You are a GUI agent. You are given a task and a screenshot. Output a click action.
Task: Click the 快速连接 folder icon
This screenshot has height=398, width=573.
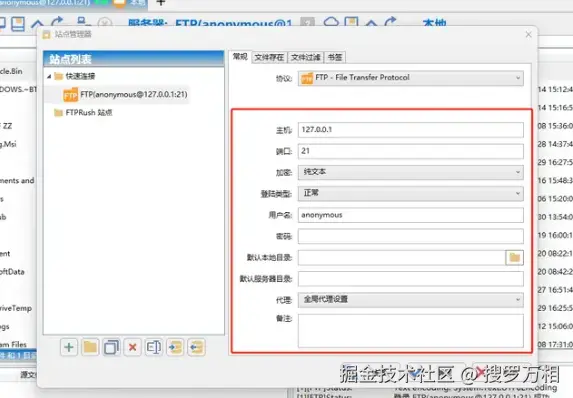tap(58, 76)
